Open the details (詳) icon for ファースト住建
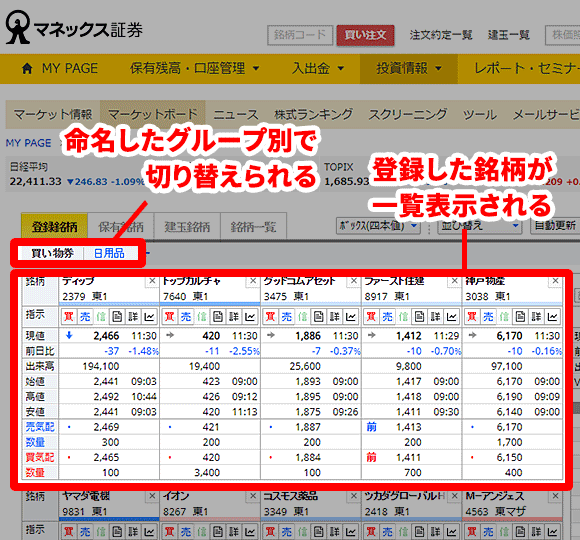Screen dimensions: 580x540 click(x=436, y=317)
